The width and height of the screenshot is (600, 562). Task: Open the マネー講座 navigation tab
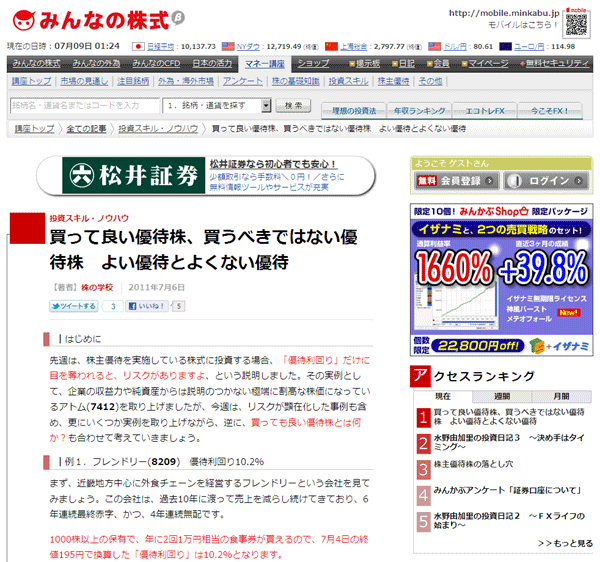[x=268, y=63]
